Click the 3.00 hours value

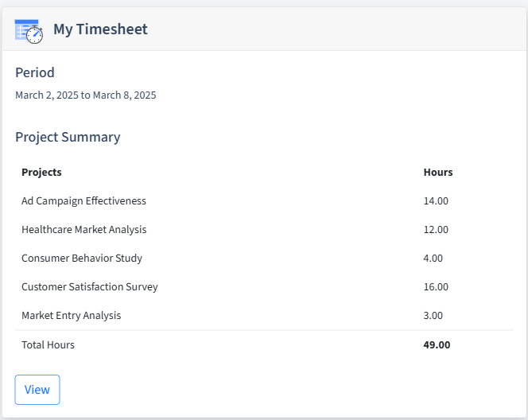pos(433,316)
